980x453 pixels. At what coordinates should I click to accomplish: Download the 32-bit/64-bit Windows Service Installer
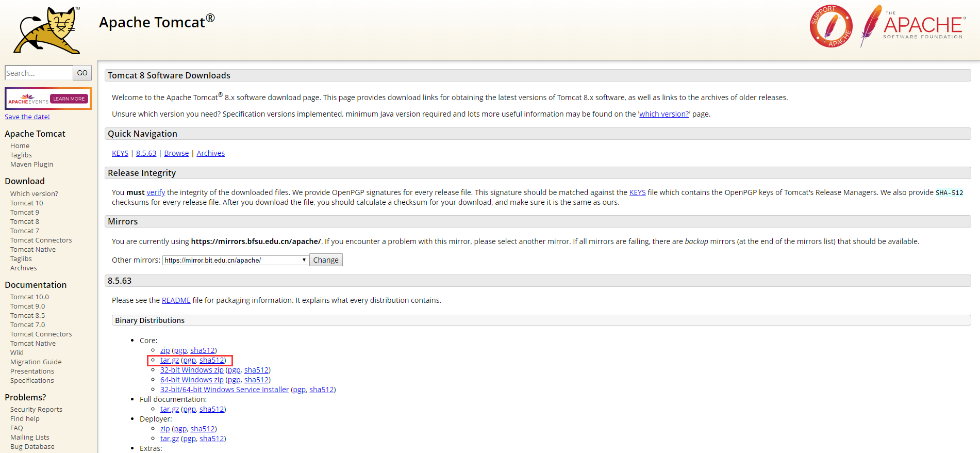(x=224, y=390)
